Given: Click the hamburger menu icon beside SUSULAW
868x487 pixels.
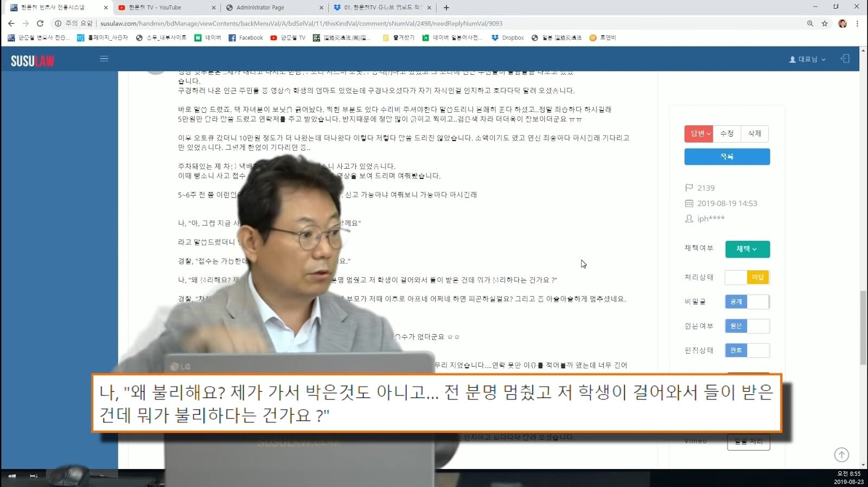Looking at the screenshot, I should [104, 59].
